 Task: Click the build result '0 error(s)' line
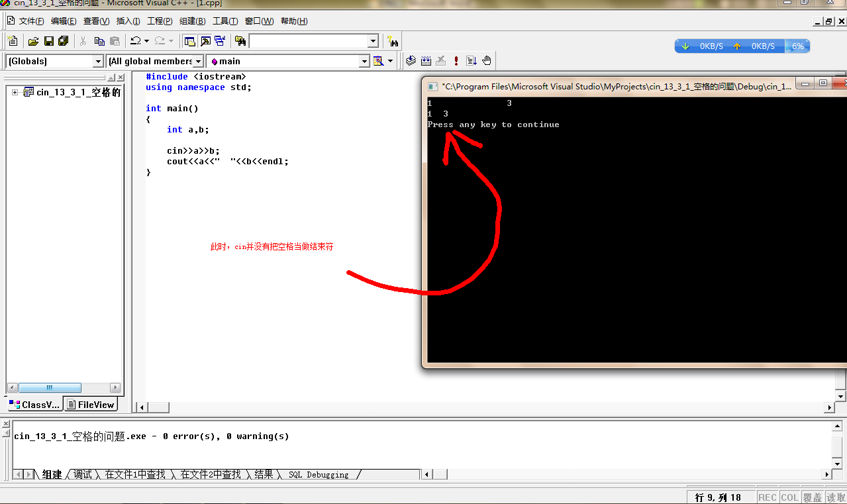(152, 436)
